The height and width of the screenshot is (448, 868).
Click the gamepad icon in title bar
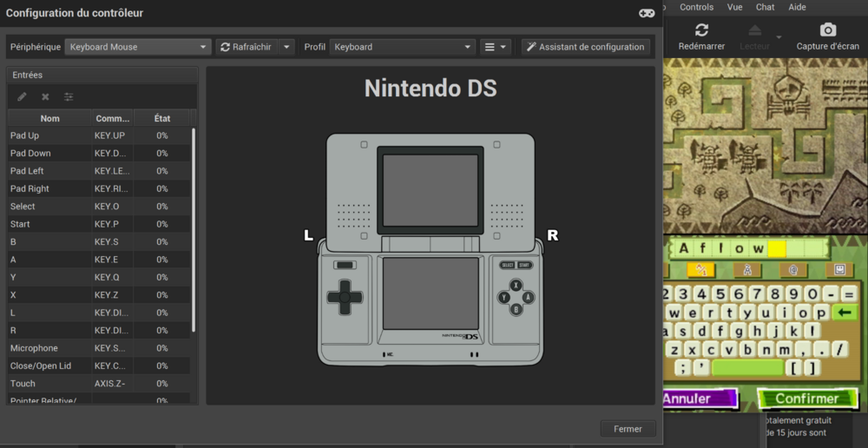point(647,13)
